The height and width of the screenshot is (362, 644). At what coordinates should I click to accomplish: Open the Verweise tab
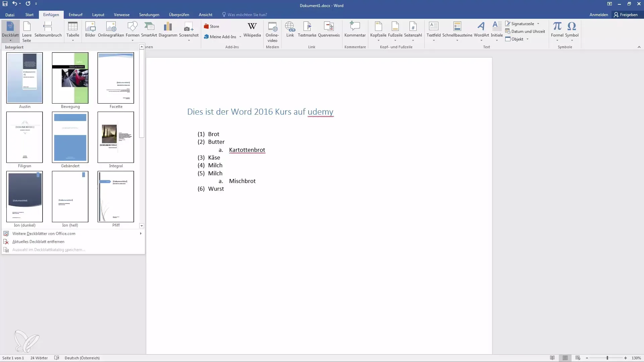pyautogui.click(x=122, y=15)
